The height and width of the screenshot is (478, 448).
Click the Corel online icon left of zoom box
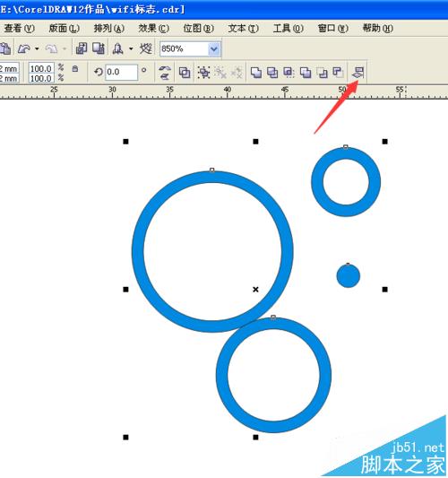(146, 48)
